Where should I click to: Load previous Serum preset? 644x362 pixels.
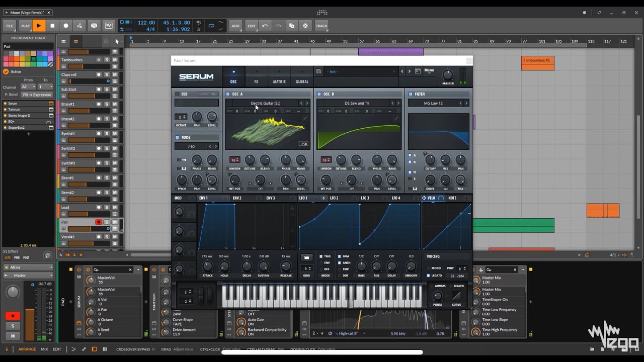[402, 71]
